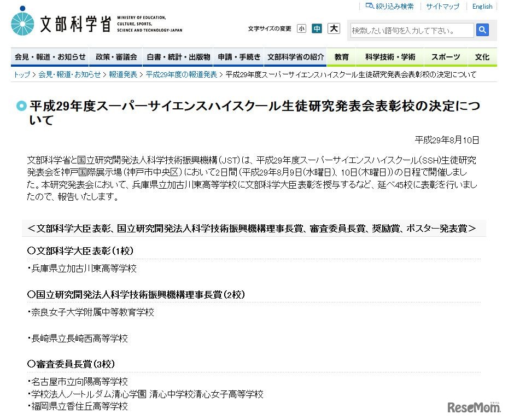The height and width of the screenshot is (420, 508).
Task: Open the 白書・統計・出版物 menu
Action: pos(177,56)
